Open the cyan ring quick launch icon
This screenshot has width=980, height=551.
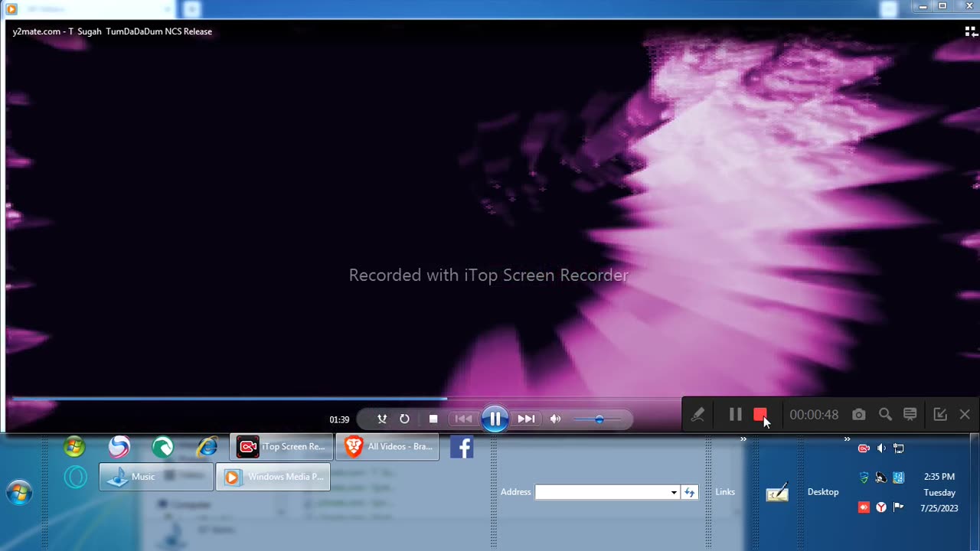pyautogui.click(x=75, y=478)
